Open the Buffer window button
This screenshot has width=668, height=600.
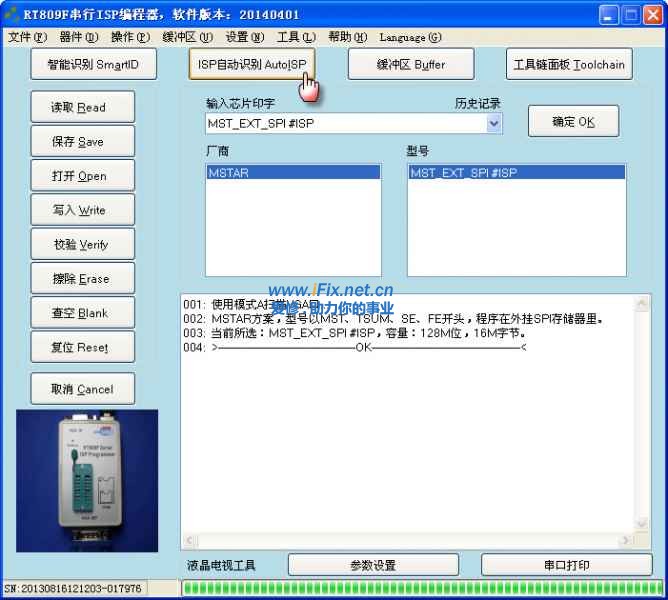pyautogui.click(x=411, y=64)
